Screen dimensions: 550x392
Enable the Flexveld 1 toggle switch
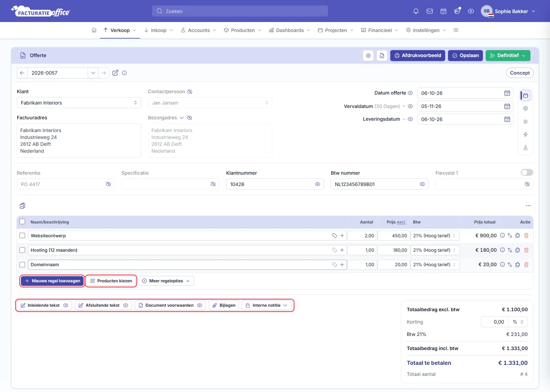coord(527,172)
